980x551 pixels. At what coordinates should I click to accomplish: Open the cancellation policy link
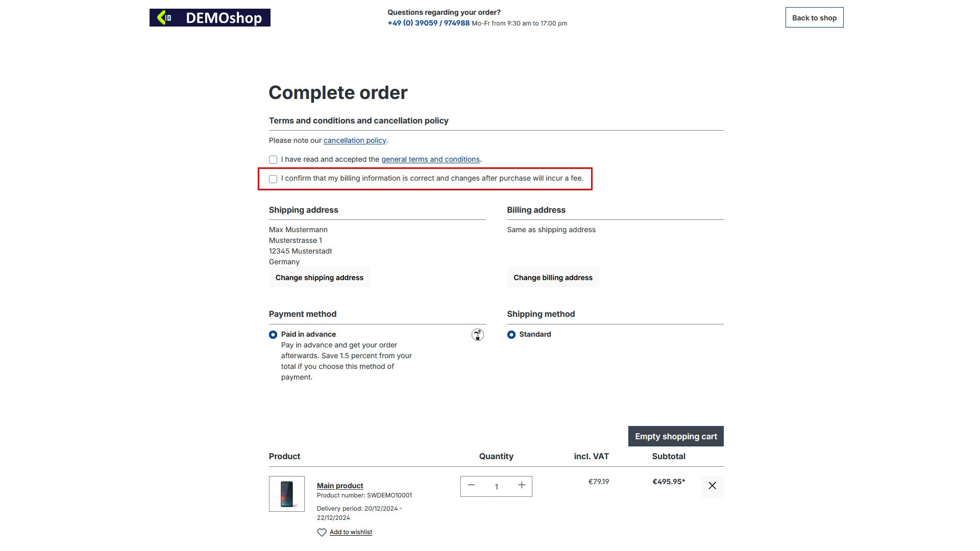pos(354,140)
